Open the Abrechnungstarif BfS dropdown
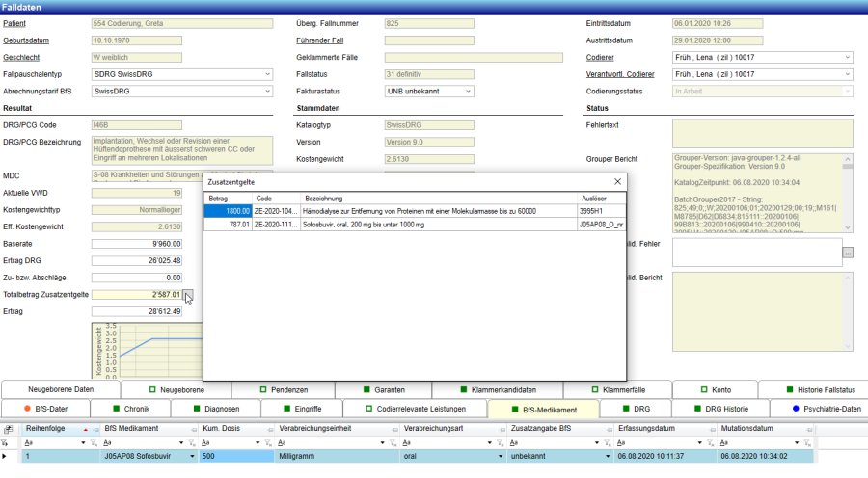This screenshot has width=868, height=478. coord(267,91)
